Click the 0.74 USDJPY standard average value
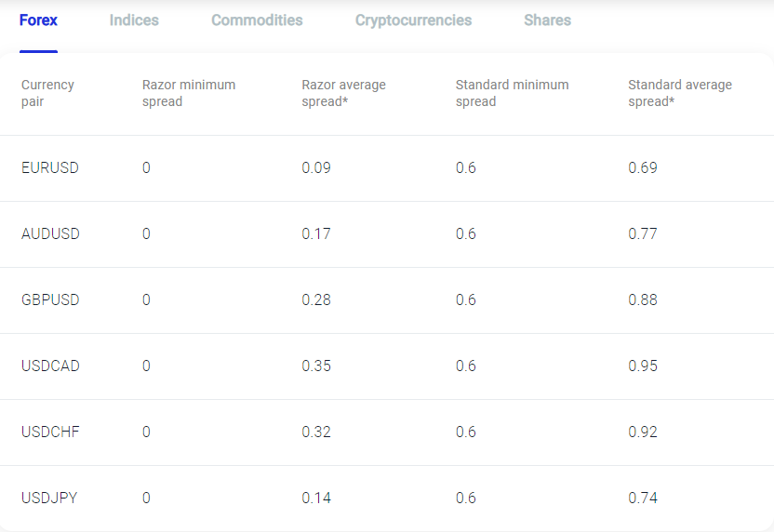This screenshot has height=532, width=774. point(643,498)
